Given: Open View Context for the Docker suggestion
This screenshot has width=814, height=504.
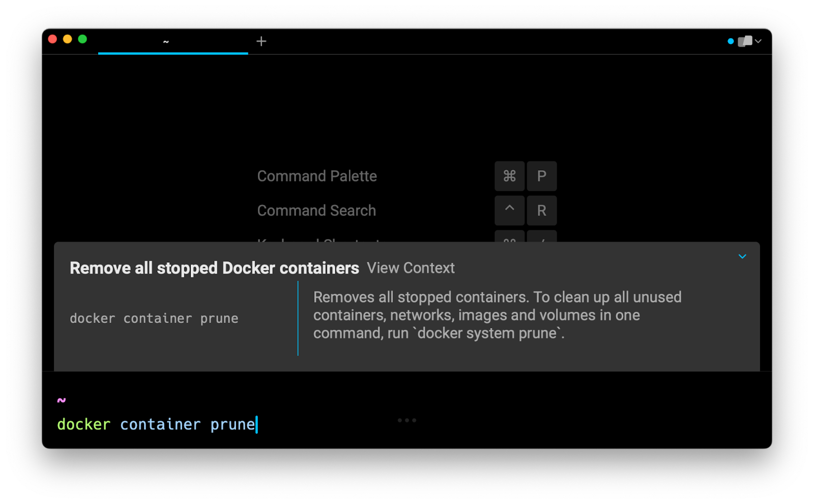Looking at the screenshot, I should click(x=411, y=268).
